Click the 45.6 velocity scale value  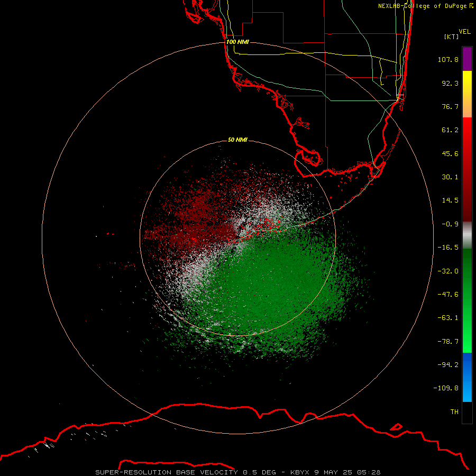coord(450,154)
